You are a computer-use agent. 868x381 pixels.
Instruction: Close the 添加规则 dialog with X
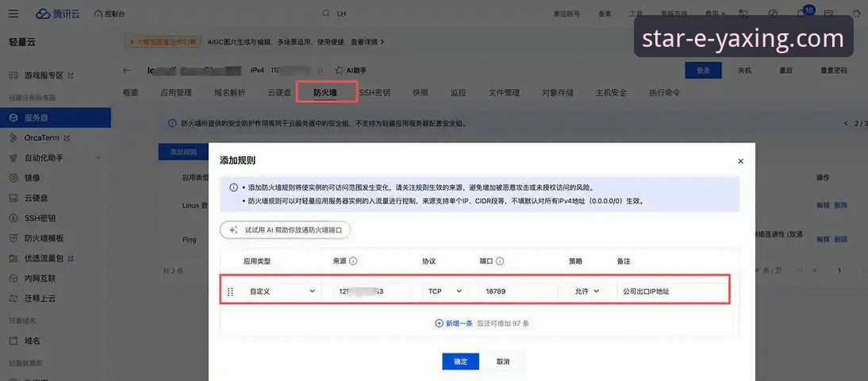pos(741,161)
